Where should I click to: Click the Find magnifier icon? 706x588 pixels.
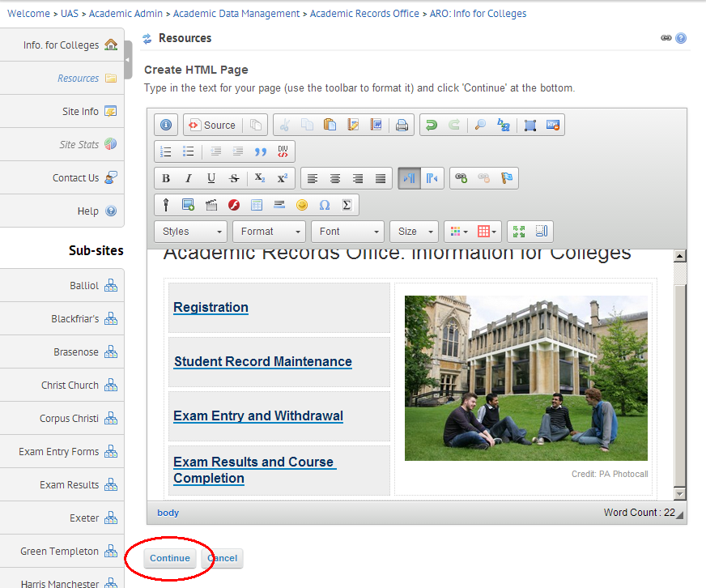click(x=480, y=125)
